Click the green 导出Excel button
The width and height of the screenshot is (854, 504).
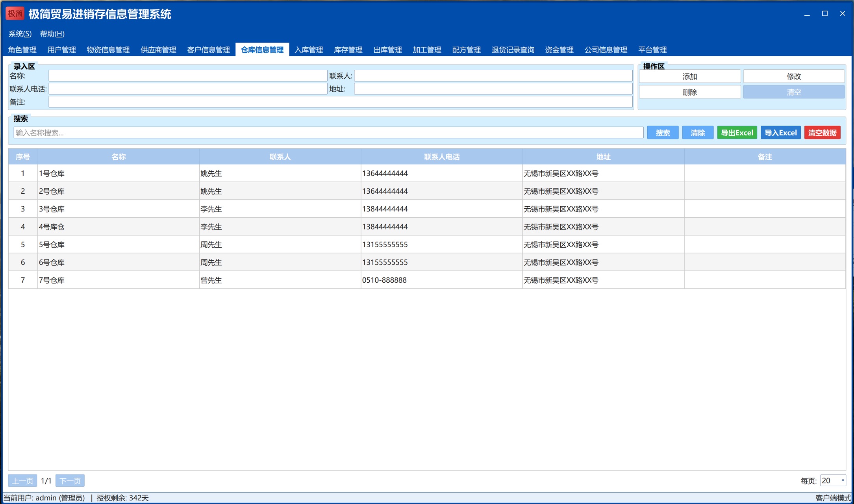coord(737,133)
